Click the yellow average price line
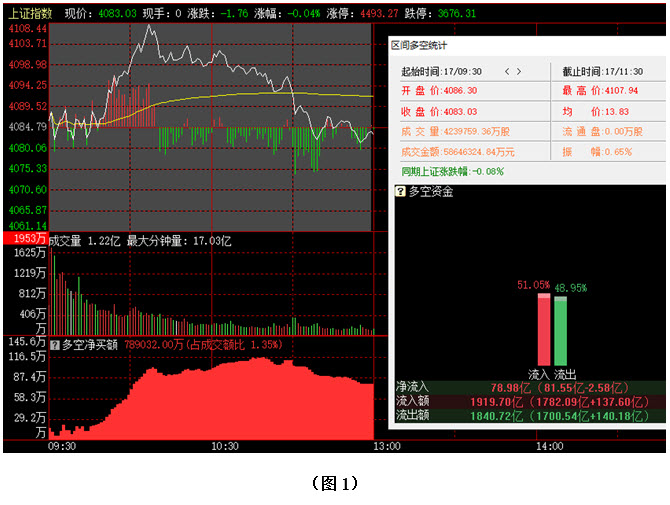Viewport: 670px width, 505px height. 250,93
